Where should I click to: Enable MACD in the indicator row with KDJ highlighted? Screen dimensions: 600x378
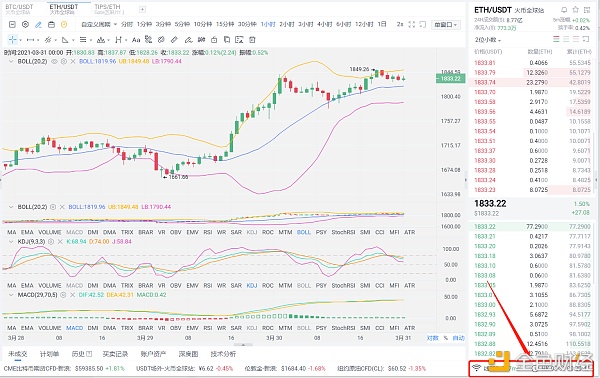pyautogui.click(x=75, y=286)
